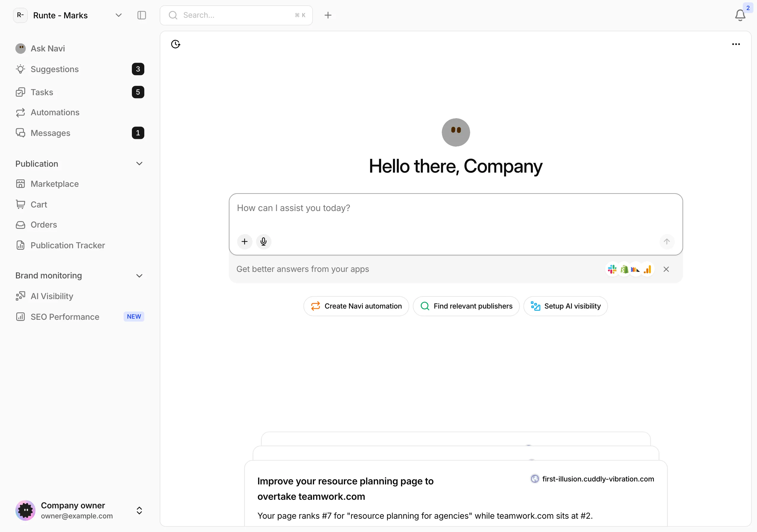Open chat history clock icon

pos(176,44)
